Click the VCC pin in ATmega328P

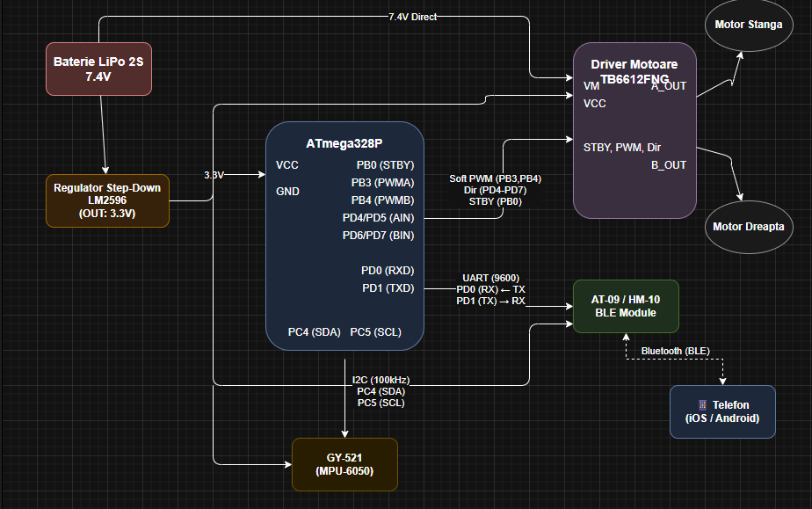[x=287, y=165]
